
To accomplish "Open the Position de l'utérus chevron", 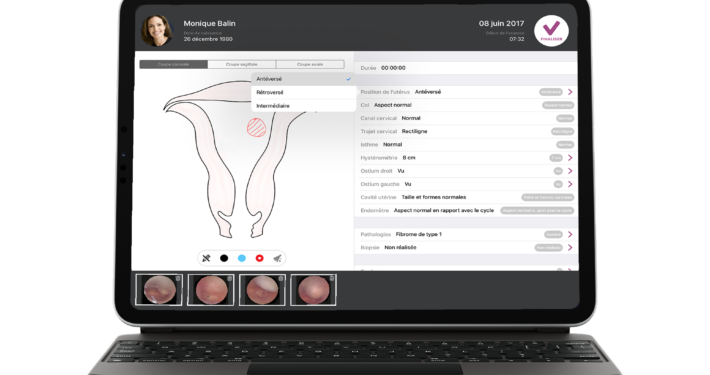I will [x=570, y=92].
